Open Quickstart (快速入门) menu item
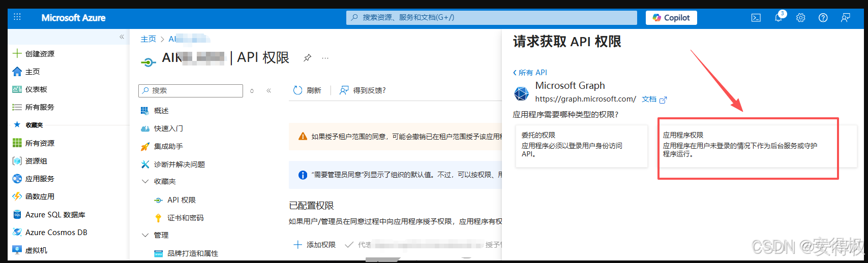The height and width of the screenshot is (263, 868). point(168,128)
